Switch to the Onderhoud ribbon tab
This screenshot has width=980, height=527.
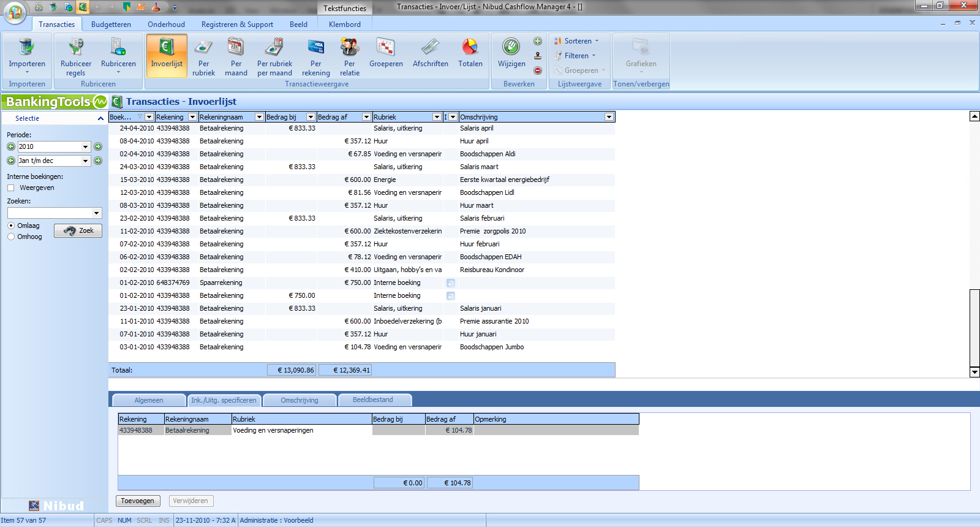pyautogui.click(x=166, y=25)
